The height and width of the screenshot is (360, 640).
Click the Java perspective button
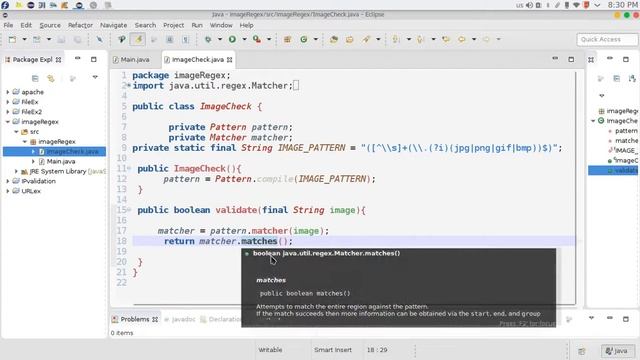[x=618, y=351]
